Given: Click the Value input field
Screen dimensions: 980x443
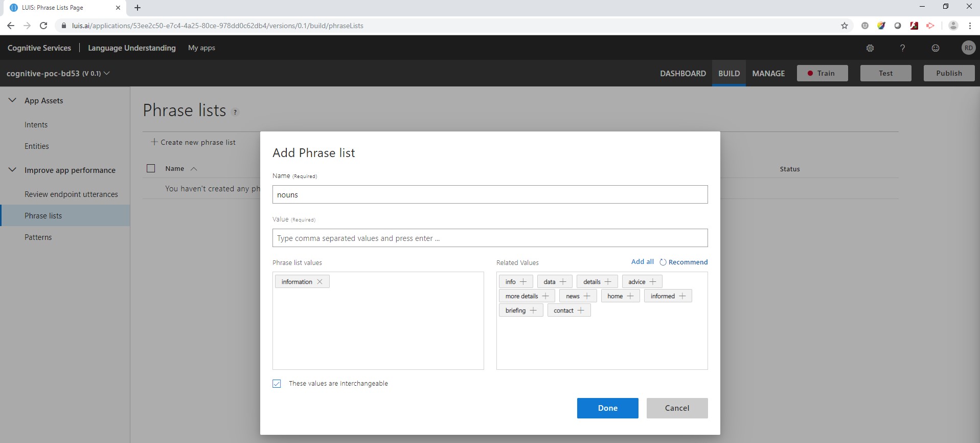Looking at the screenshot, I should (490, 238).
